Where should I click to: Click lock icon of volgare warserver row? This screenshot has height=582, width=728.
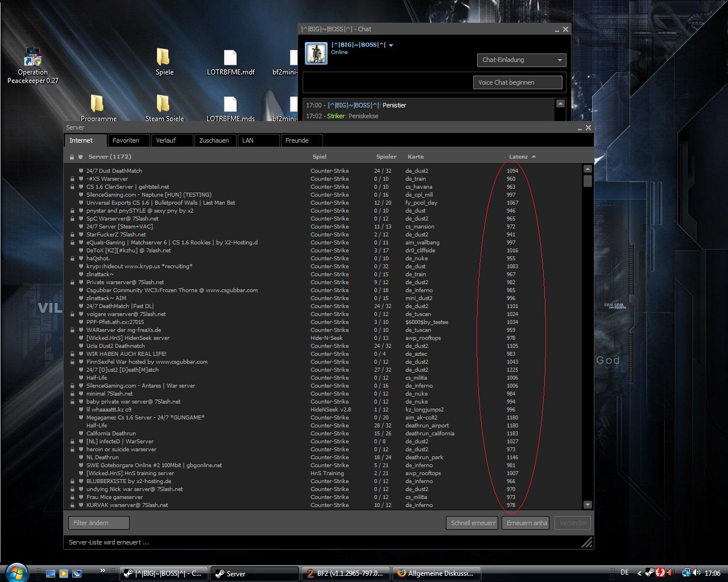tap(72, 314)
